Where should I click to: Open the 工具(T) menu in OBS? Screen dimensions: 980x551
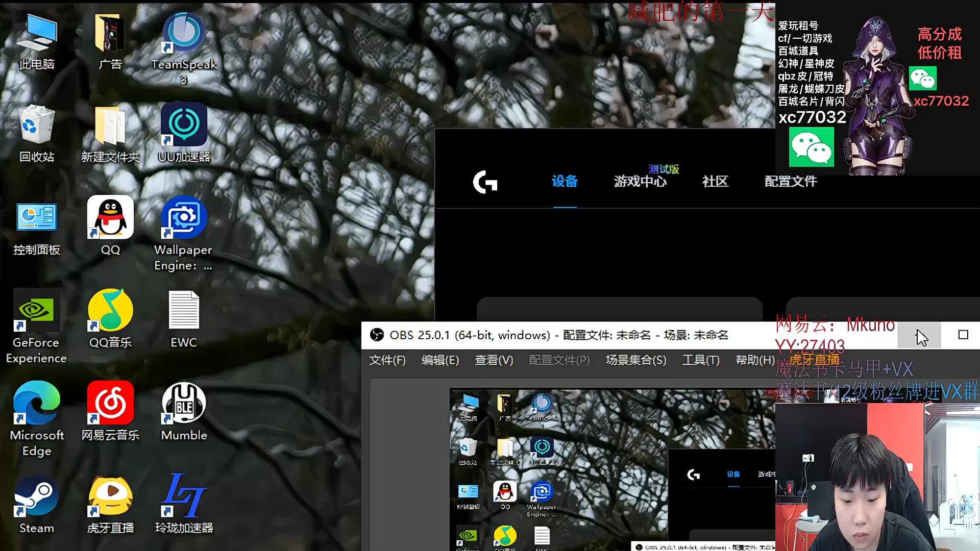(x=700, y=360)
